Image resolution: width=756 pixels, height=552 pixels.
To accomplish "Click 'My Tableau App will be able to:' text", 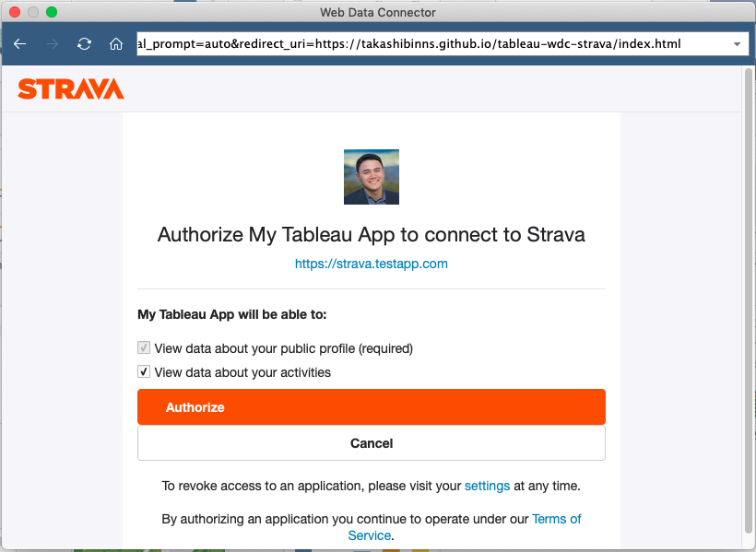I will [232, 315].
